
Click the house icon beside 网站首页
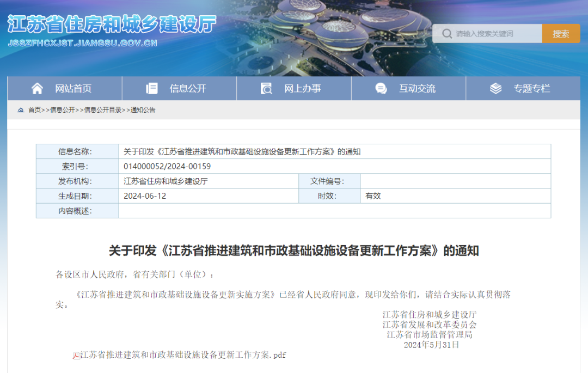coord(37,88)
